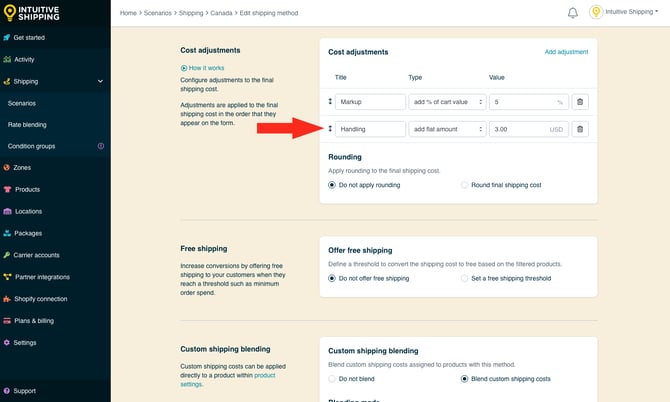
Task: Go to Scenarios breadcrumb
Action: click(158, 13)
